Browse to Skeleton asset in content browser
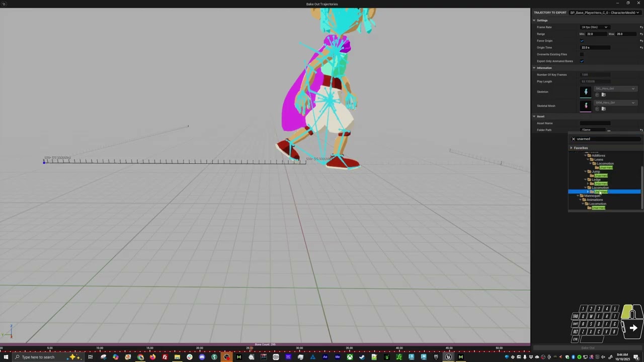Viewport: 644px width, 362px height. pyautogui.click(x=603, y=95)
